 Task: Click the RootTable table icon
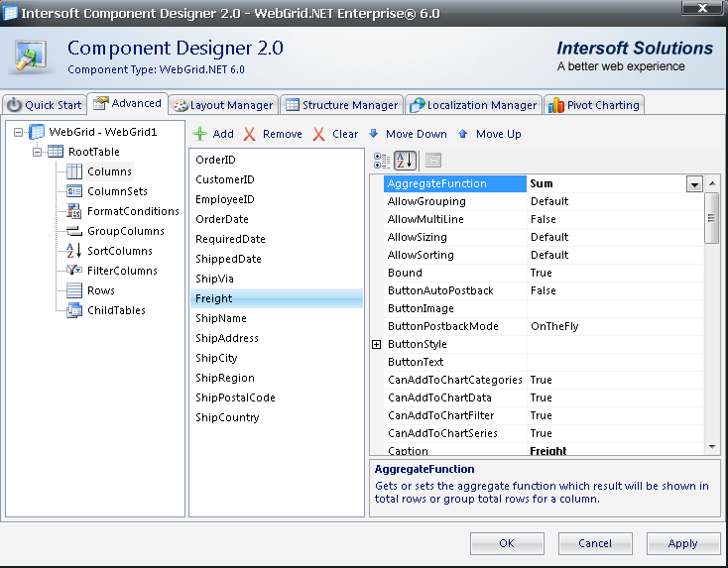(56, 152)
